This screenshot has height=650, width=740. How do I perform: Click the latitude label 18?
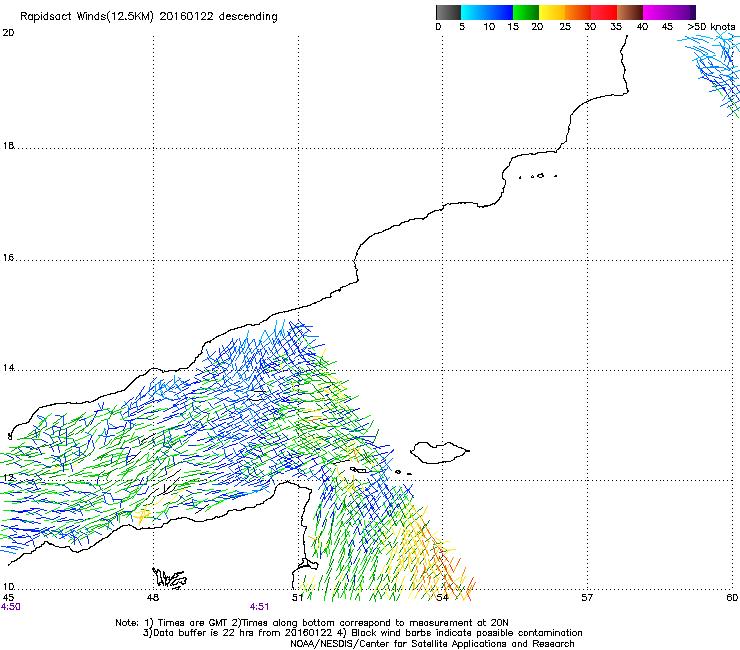point(8,146)
